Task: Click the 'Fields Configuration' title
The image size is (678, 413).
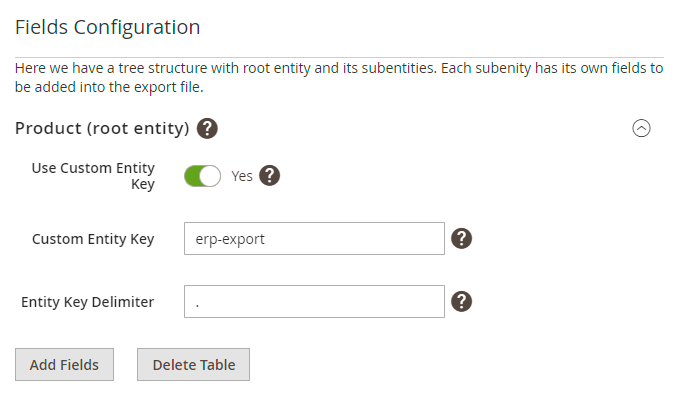Action: click(x=107, y=27)
